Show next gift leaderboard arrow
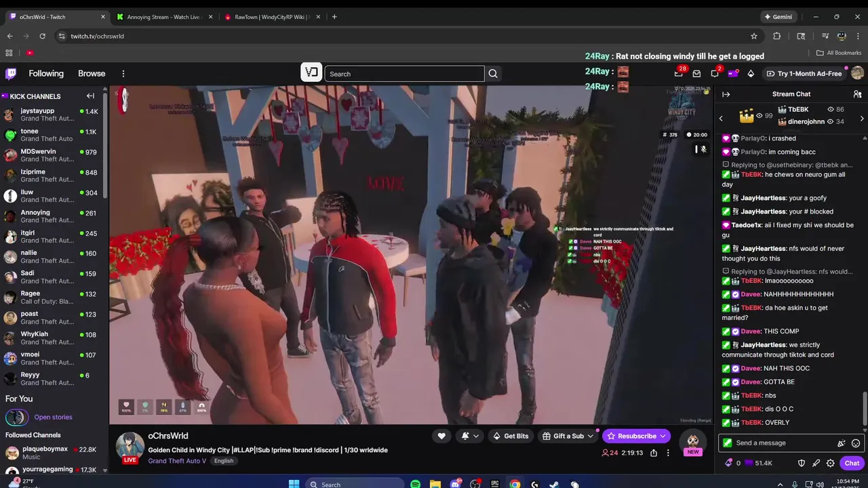The width and height of the screenshot is (868, 488). coord(861,119)
